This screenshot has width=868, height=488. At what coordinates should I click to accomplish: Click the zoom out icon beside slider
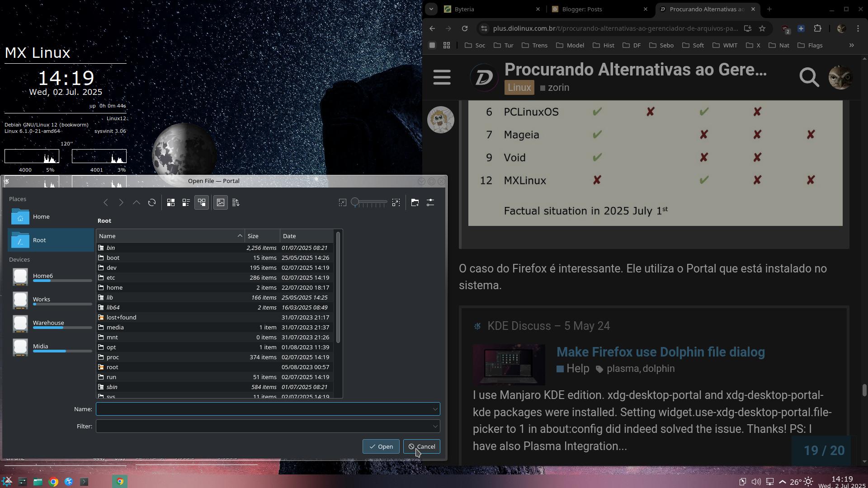(x=343, y=202)
